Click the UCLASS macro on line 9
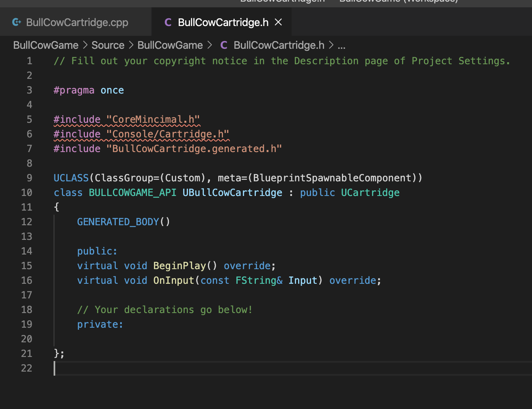 tap(71, 178)
